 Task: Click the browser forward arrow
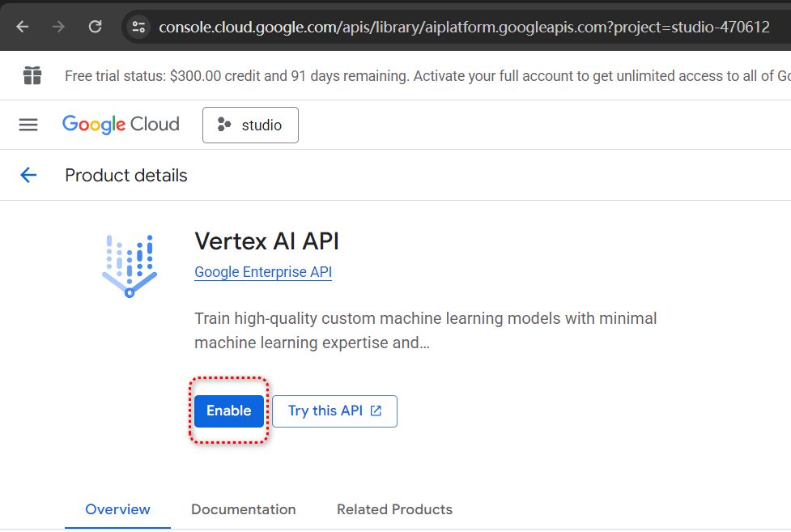pos(58,26)
